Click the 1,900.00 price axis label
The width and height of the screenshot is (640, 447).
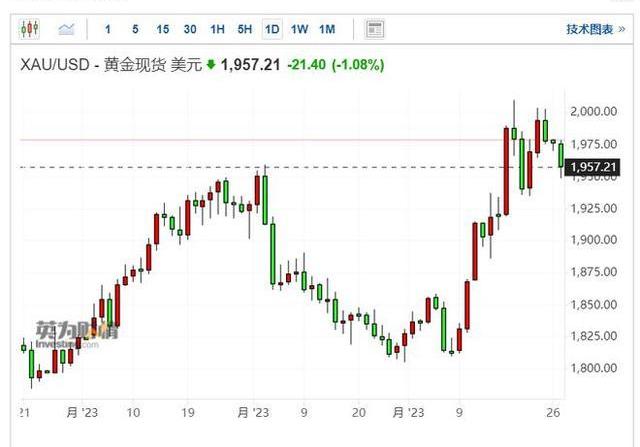point(593,240)
